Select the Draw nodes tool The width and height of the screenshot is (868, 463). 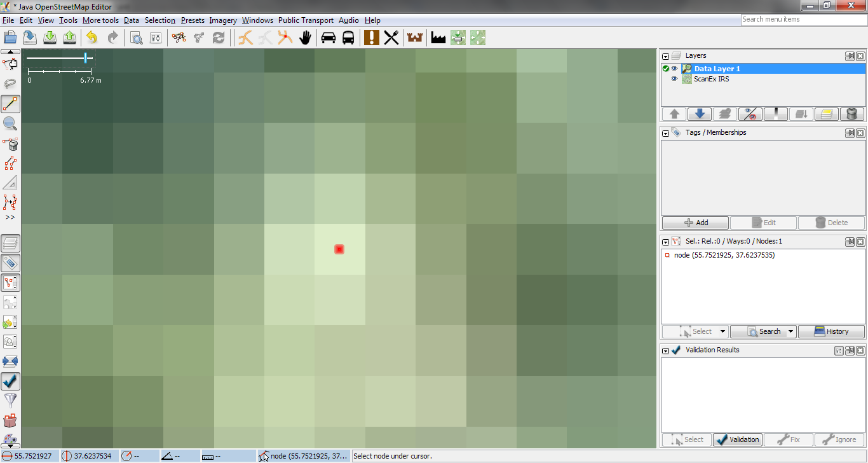click(x=11, y=104)
